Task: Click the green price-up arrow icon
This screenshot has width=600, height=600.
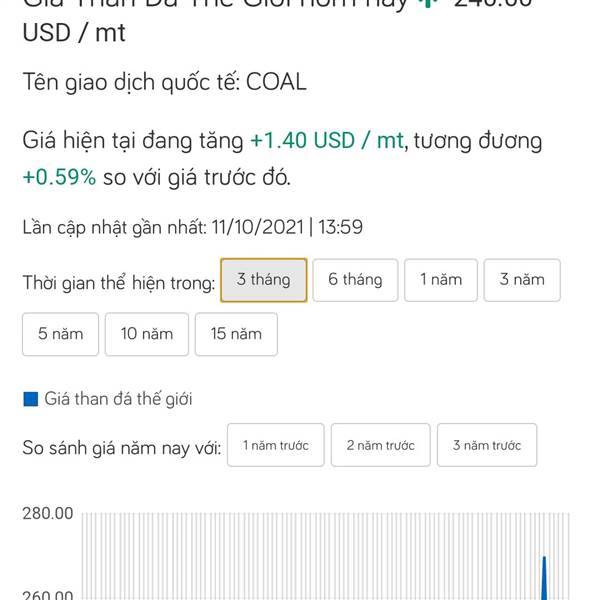Action: pyautogui.click(x=432, y=3)
